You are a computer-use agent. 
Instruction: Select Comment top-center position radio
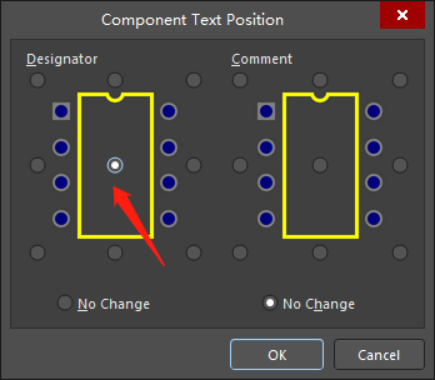coord(320,80)
